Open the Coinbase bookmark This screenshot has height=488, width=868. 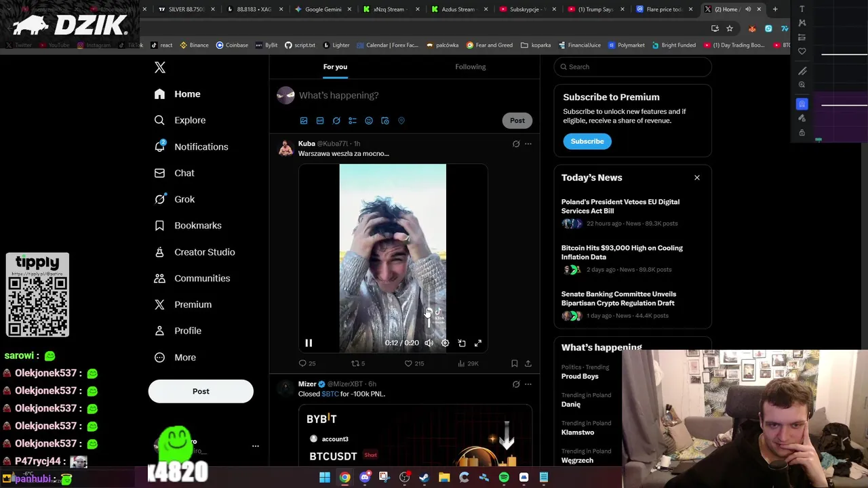[232, 45]
